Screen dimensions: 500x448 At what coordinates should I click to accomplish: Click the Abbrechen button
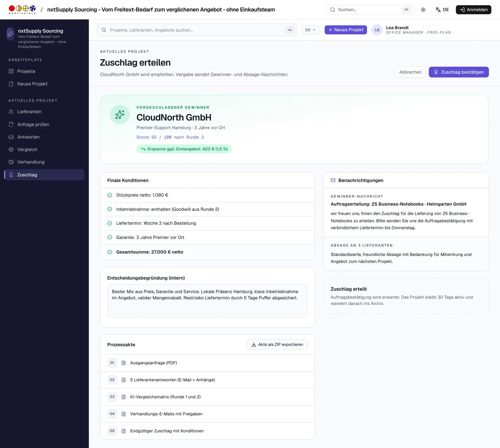point(410,72)
